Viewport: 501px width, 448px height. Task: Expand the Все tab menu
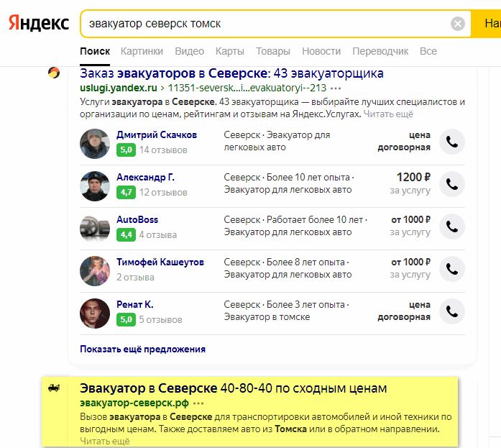click(428, 51)
